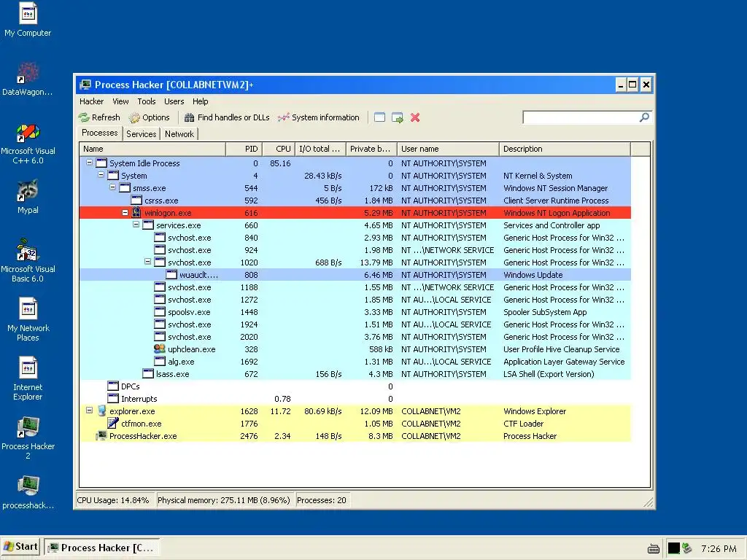Click Refresh toolbar button
This screenshot has height=560, width=747.
tap(99, 117)
